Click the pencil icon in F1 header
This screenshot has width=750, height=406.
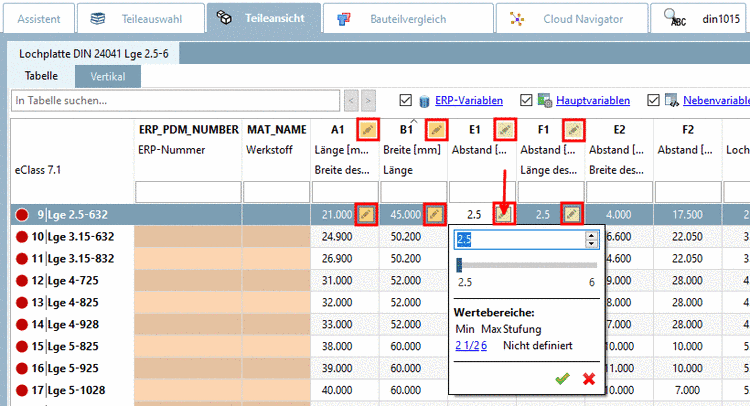point(574,130)
